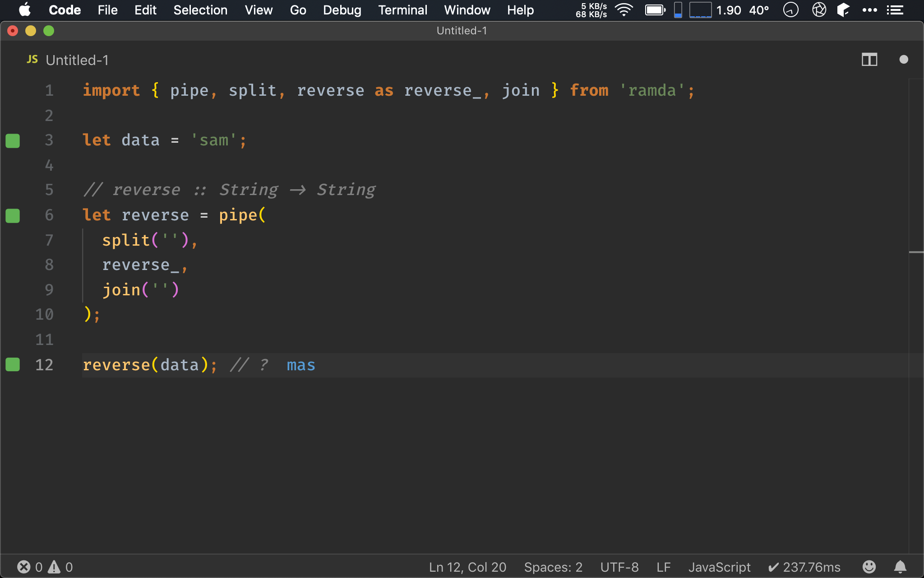
Task: Open the feedback smiley icon
Action: (869, 567)
